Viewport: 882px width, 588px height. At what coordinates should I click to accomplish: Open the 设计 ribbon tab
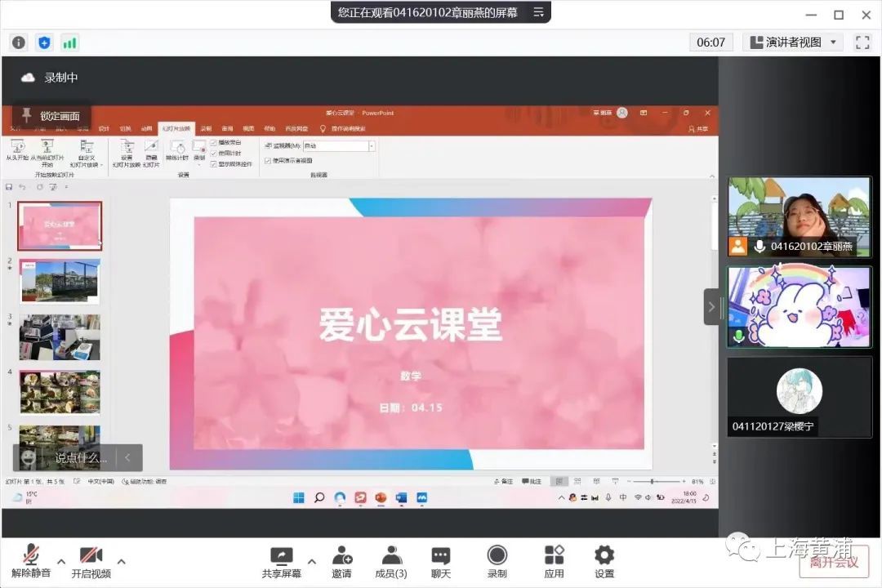104,129
